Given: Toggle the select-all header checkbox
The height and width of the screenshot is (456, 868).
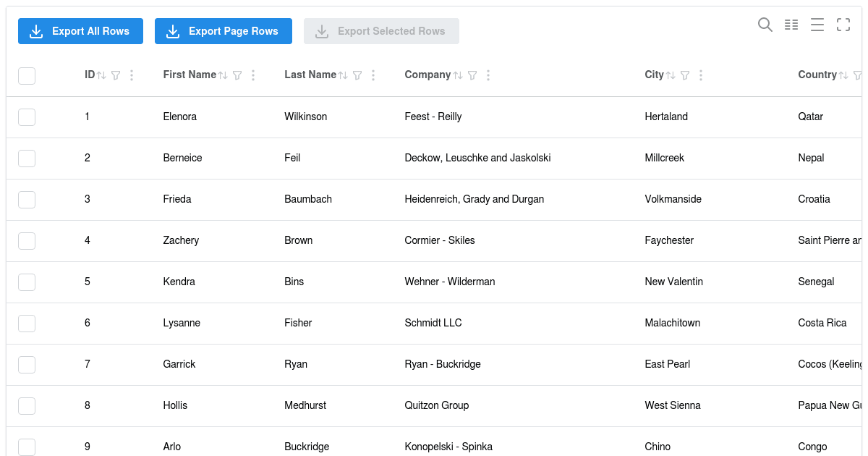Looking at the screenshot, I should (27, 75).
